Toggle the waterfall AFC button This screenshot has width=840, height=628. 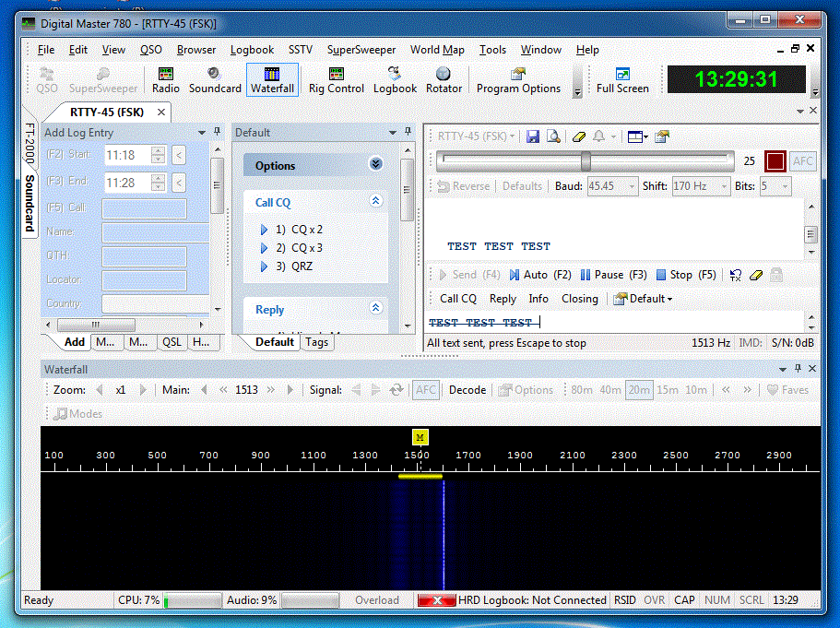(425, 390)
